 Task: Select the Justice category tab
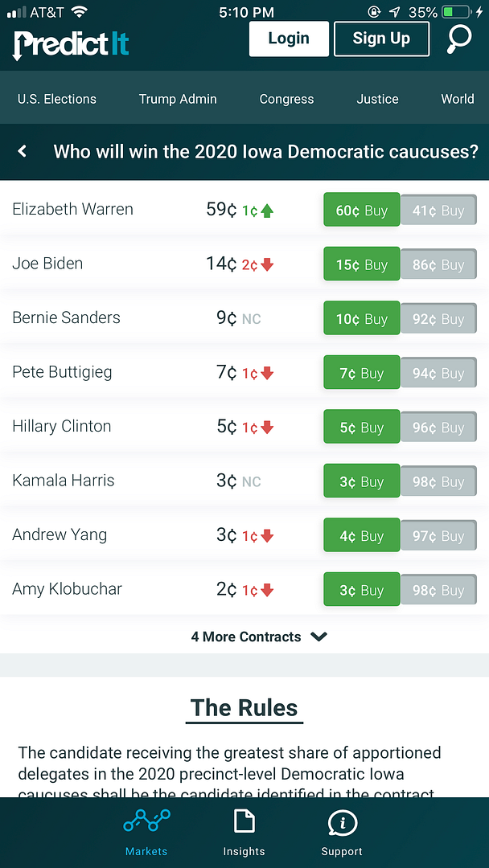377,99
